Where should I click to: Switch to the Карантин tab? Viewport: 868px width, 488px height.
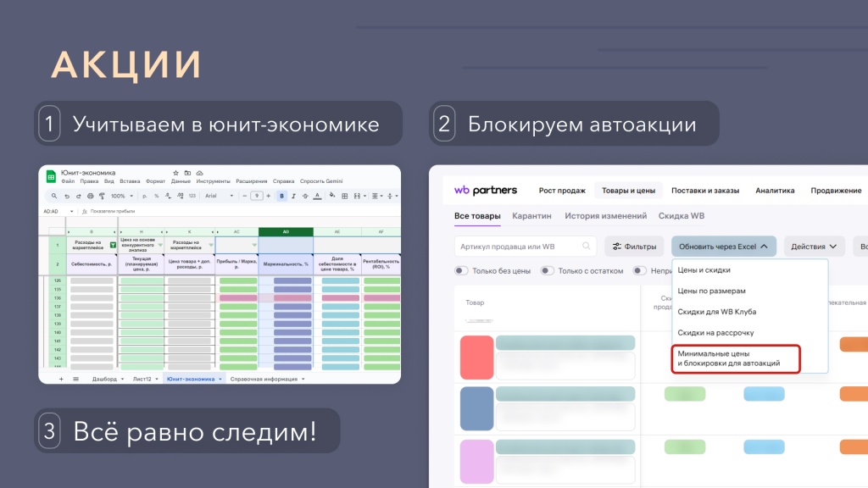click(531, 216)
